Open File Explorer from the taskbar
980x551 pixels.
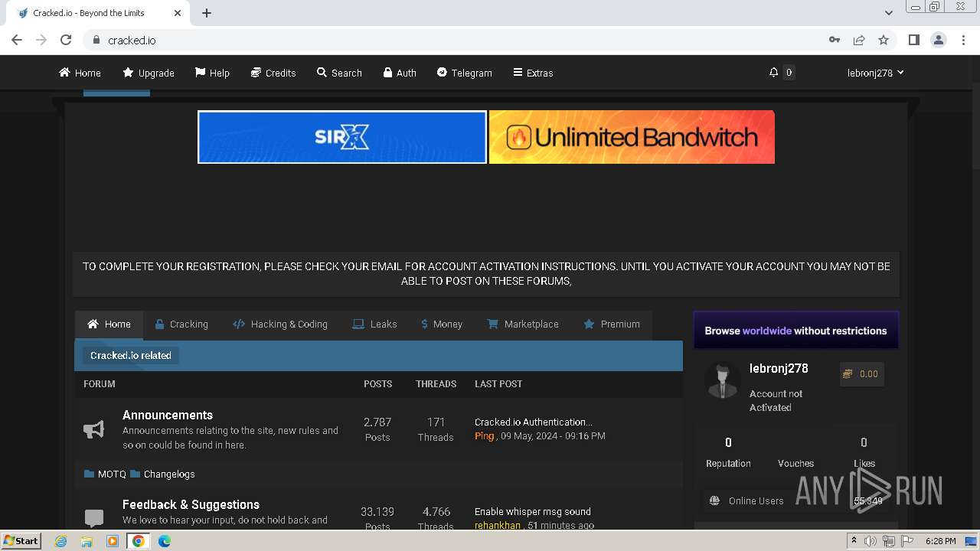click(87, 541)
